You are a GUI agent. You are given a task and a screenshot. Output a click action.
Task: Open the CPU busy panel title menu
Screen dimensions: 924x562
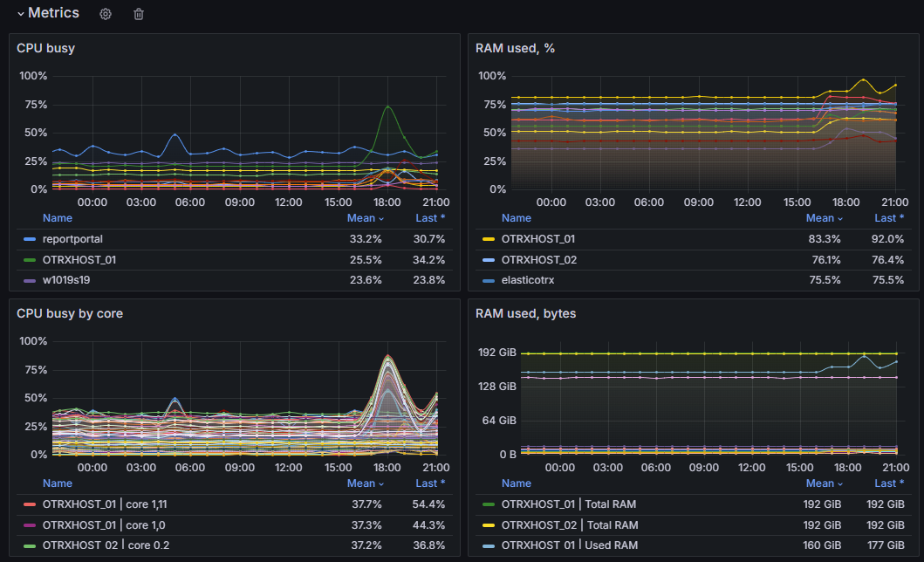pyautogui.click(x=45, y=48)
